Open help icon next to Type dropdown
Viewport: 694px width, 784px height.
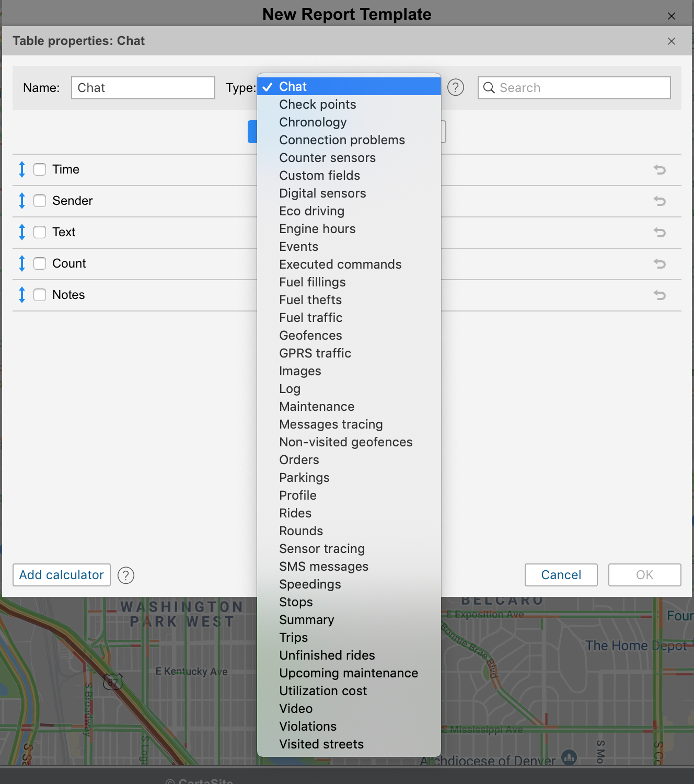click(456, 87)
